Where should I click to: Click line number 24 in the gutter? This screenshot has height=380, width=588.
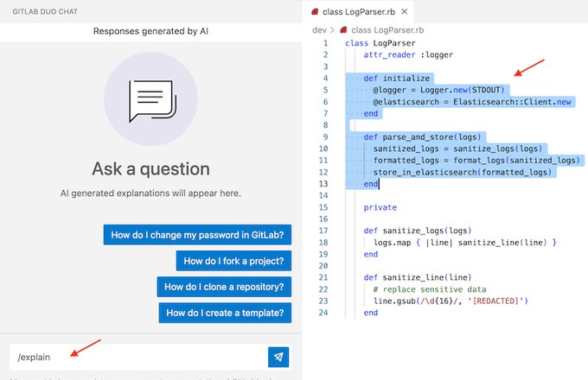[x=323, y=313]
